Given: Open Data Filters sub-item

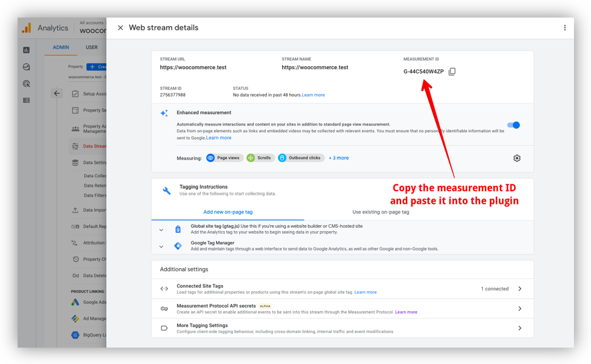Looking at the screenshot, I should coord(95,195).
